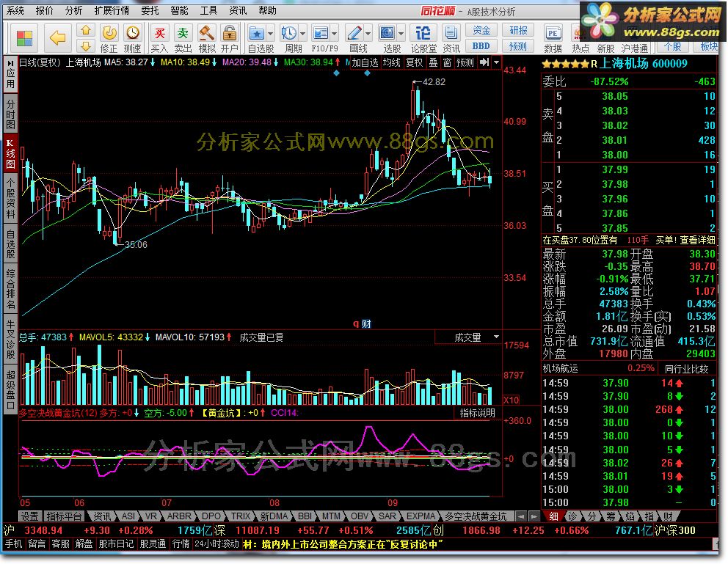The width and height of the screenshot is (728, 564).
Task: Open the 数据 PE icon
Action: pos(553,33)
